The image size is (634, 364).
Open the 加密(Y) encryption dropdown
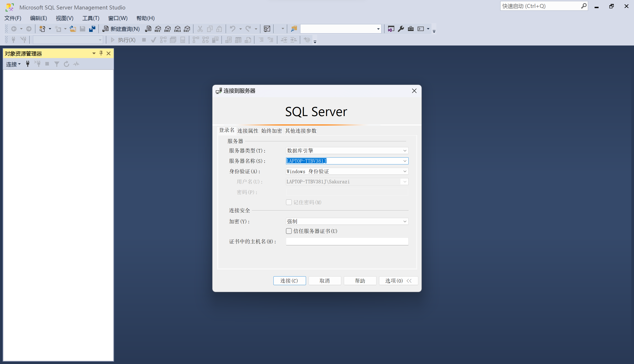click(405, 221)
